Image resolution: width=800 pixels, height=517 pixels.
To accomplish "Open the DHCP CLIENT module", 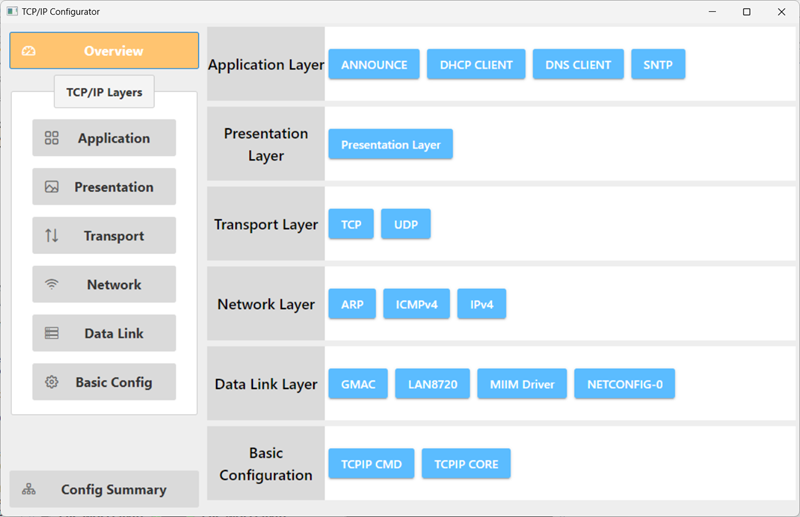I will pyautogui.click(x=476, y=64).
